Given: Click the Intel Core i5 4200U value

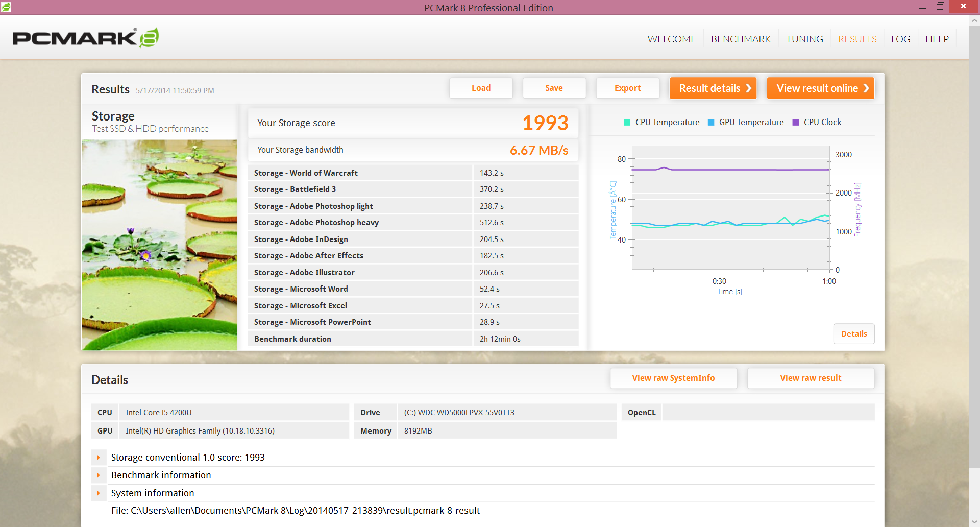Looking at the screenshot, I should pos(158,412).
